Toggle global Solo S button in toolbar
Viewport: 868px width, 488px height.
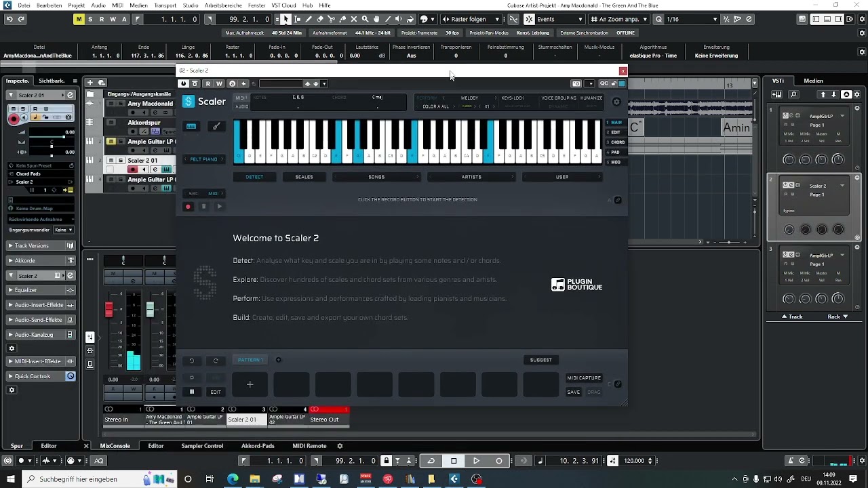click(90, 19)
